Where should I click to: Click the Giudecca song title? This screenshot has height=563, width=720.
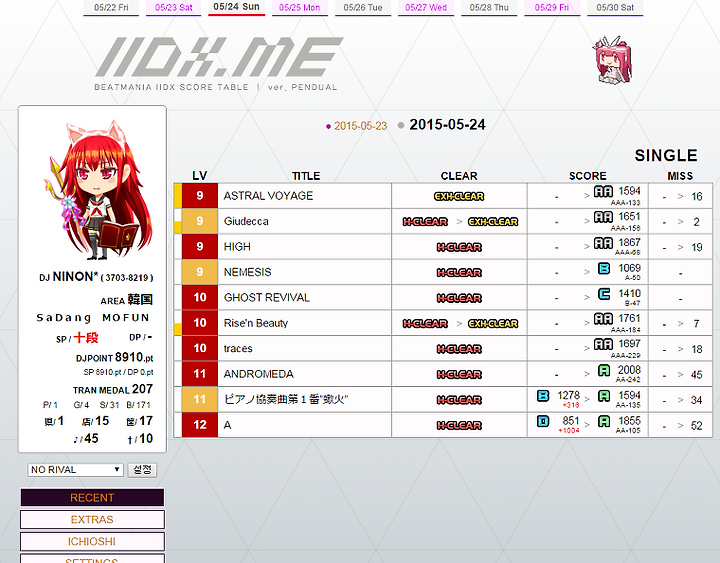pyautogui.click(x=246, y=221)
